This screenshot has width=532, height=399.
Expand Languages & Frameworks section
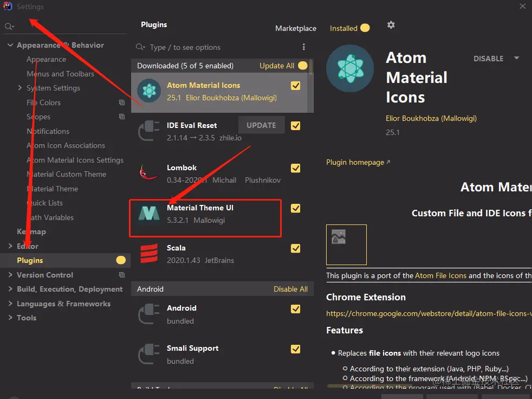(x=10, y=303)
